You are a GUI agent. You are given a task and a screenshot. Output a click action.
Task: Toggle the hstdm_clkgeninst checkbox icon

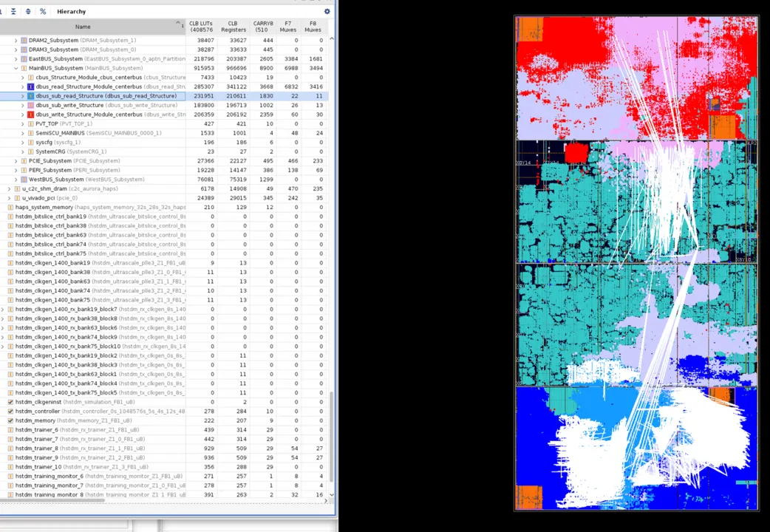point(10,402)
